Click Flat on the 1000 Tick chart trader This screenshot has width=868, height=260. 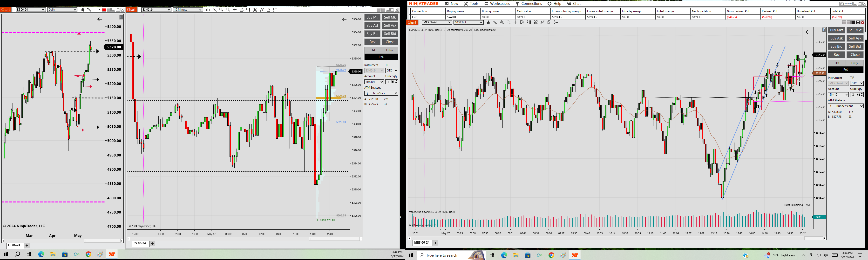pos(837,63)
